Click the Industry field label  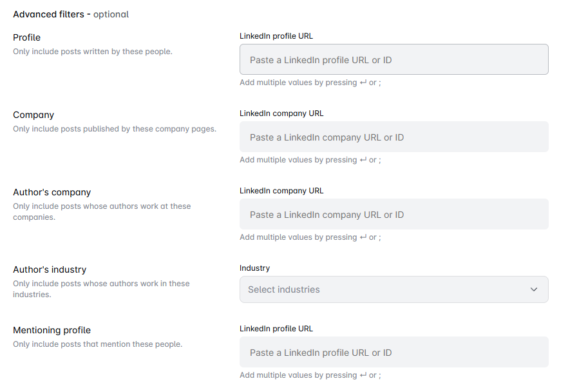pos(254,268)
